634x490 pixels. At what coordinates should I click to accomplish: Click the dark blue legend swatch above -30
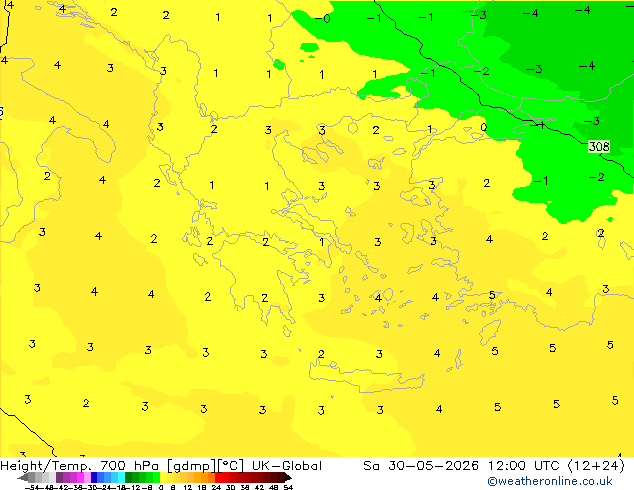click(94, 477)
